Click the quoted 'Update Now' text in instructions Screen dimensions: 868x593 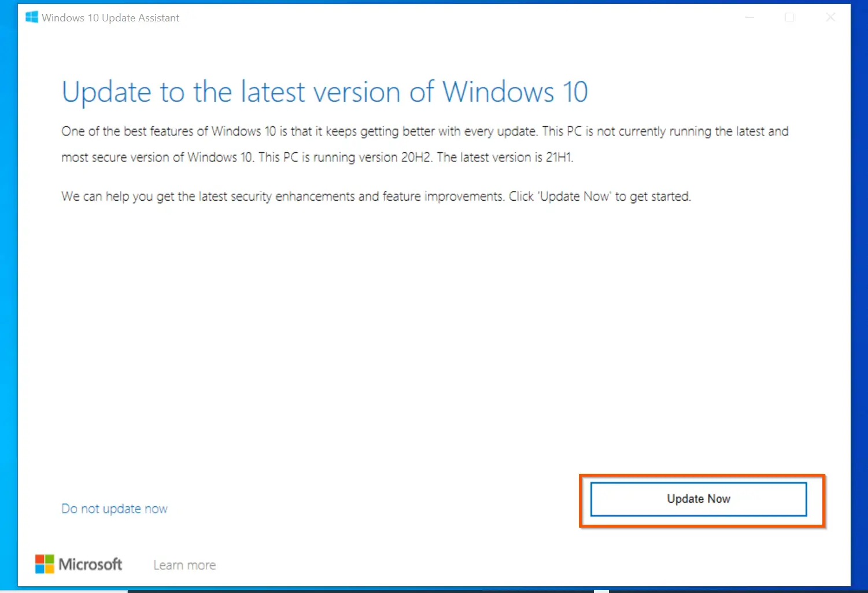click(x=575, y=197)
